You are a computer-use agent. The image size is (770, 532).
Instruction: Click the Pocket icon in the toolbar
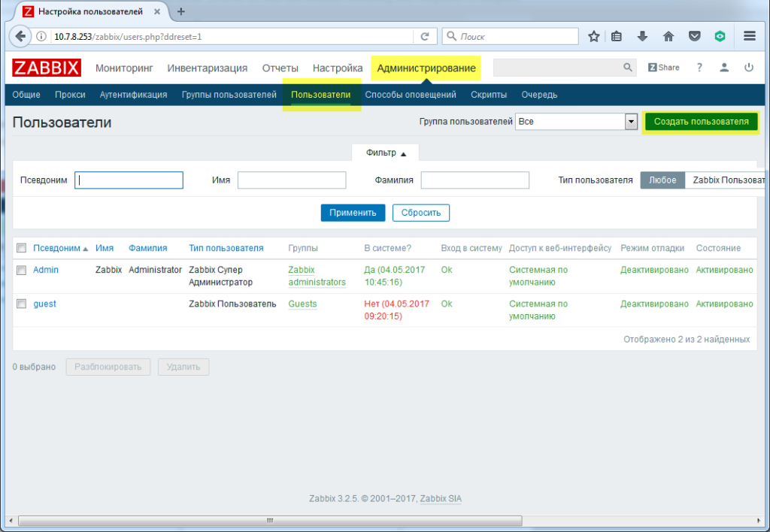point(694,36)
